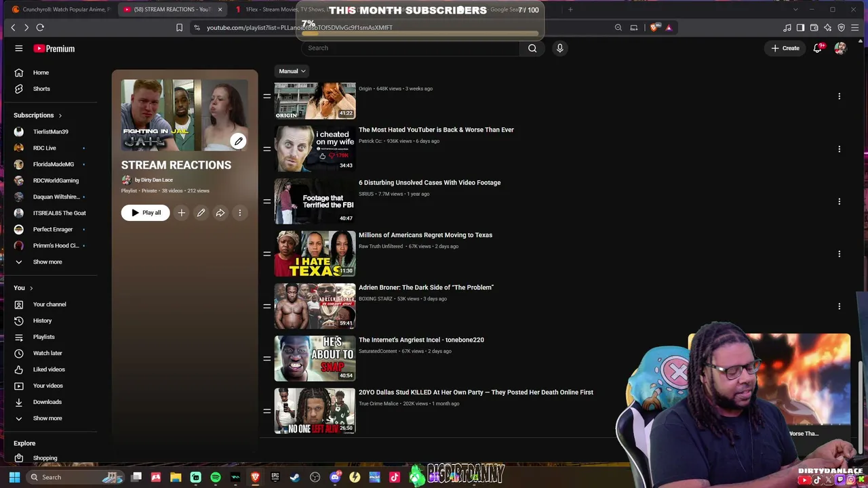Open 'The Internet's Angriest Incel' video title
Screen dimensions: 868x488
tap(421, 340)
